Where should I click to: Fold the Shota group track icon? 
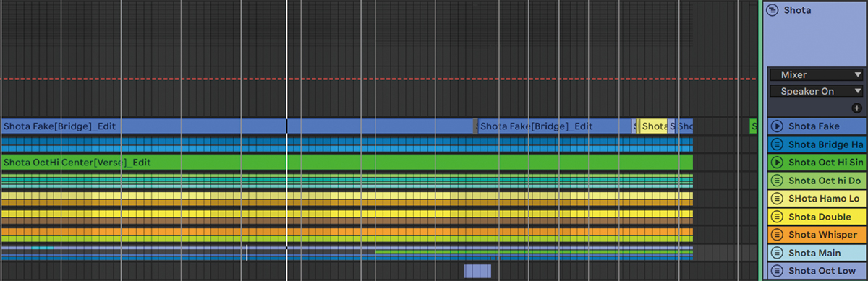(772, 10)
